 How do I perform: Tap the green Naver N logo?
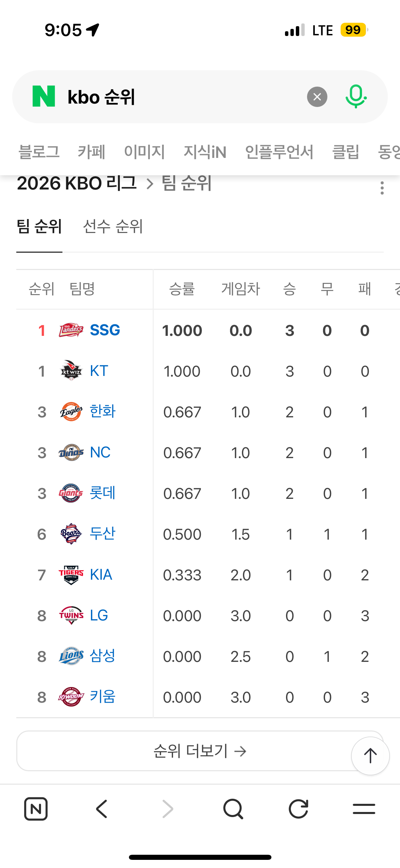(43, 96)
